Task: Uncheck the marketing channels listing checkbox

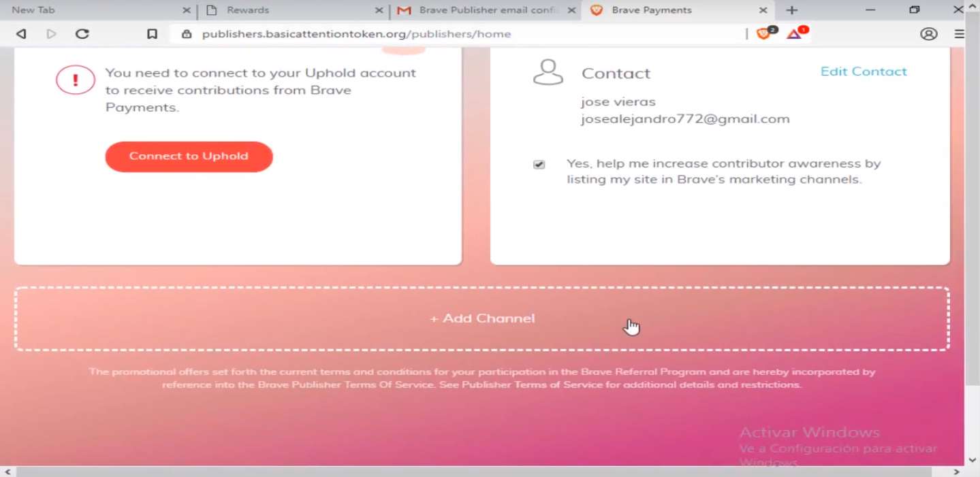Action: click(x=539, y=165)
